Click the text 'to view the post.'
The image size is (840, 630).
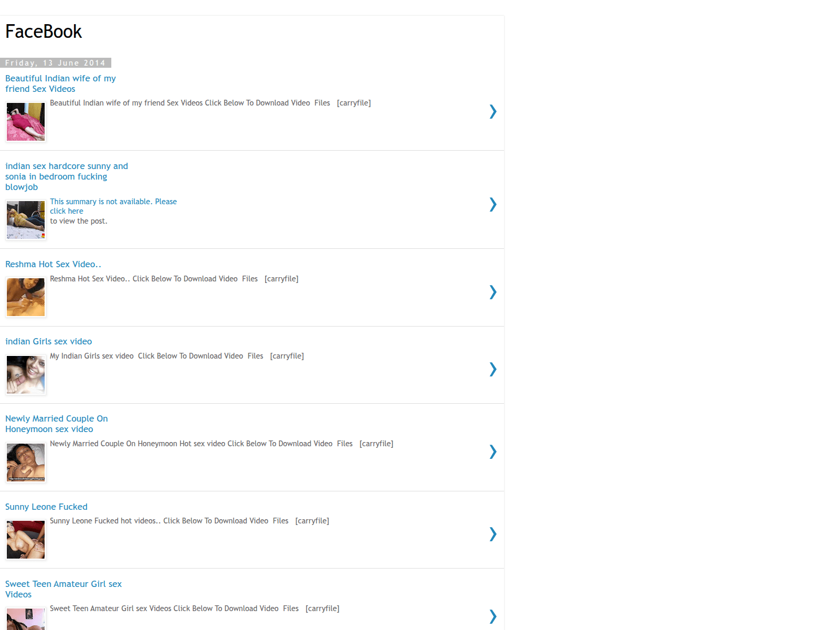pyautogui.click(x=79, y=221)
